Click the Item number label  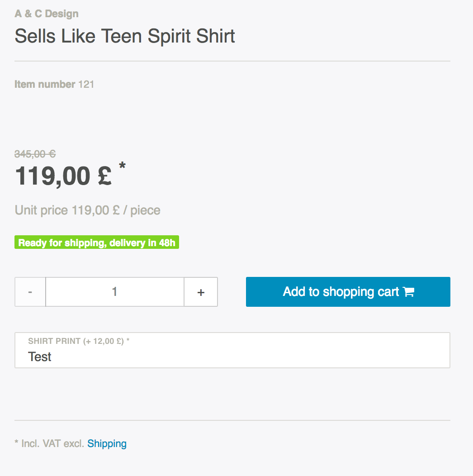(45, 84)
